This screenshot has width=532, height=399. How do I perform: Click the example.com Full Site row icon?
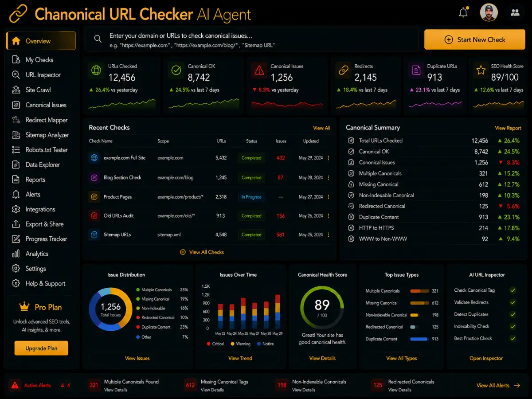click(x=94, y=158)
